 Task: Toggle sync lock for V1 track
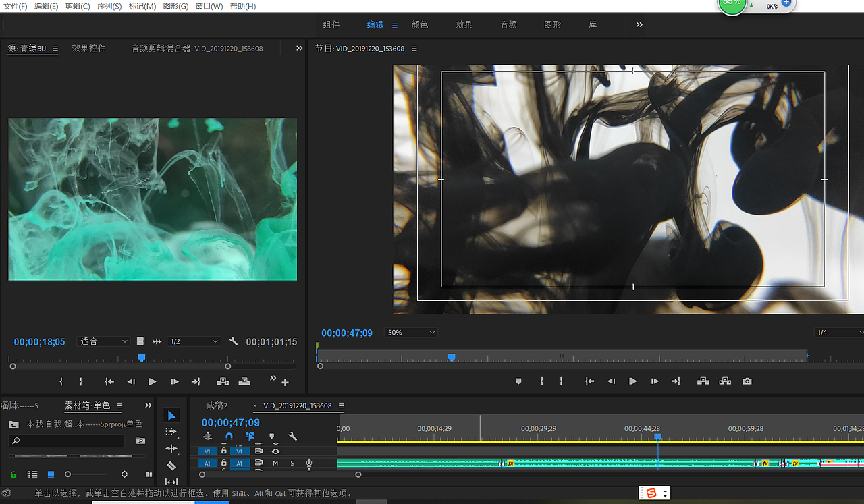tap(259, 451)
